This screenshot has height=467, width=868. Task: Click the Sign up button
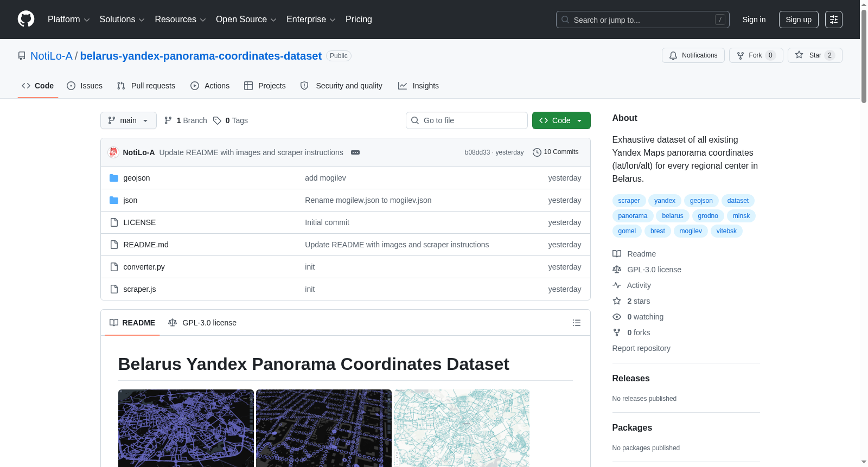pyautogui.click(x=799, y=20)
